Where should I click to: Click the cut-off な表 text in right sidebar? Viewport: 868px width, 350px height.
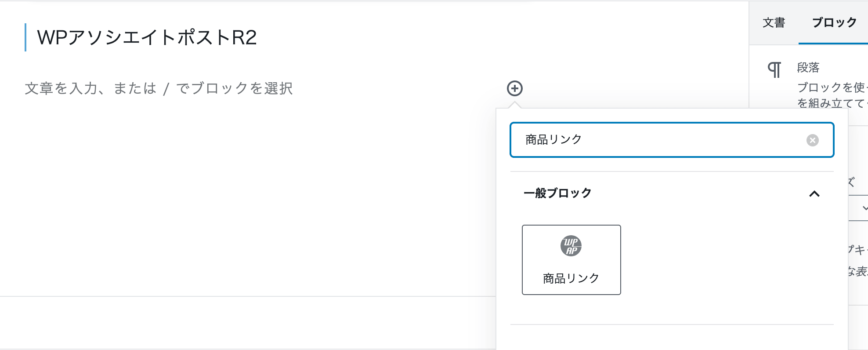tap(857, 271)
